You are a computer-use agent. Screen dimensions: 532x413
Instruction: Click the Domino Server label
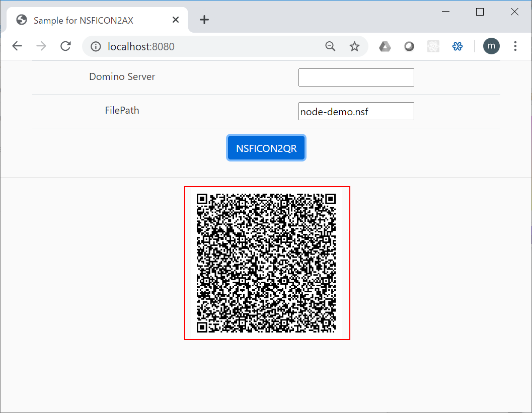pyautogui.click(x=122, y=76)
